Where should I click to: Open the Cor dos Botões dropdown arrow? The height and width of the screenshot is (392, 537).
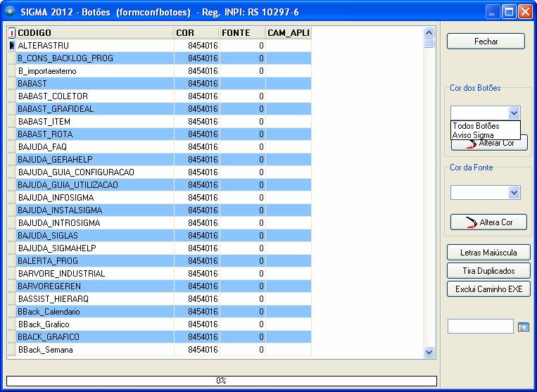click(514, 113)
